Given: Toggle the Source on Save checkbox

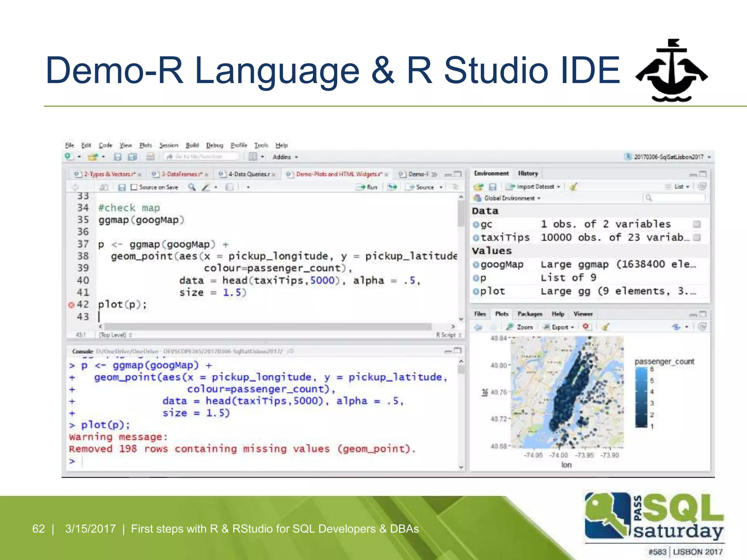Looking at the screenshot, I should point(134,187).
